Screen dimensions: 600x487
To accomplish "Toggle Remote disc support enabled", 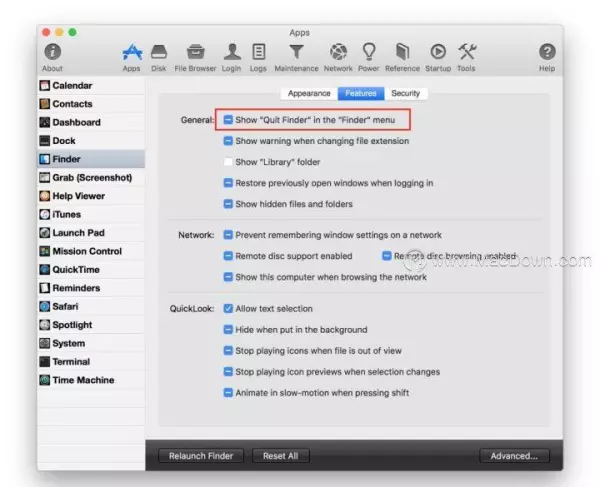I will pyautogui.click(x=228, y=256).
